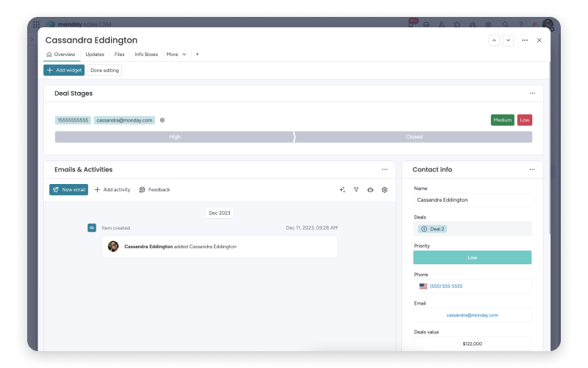The height and width of the screenshot is (368, 588).
Task: Open Emails & Activities widget options menu
Action: [384, 169]
